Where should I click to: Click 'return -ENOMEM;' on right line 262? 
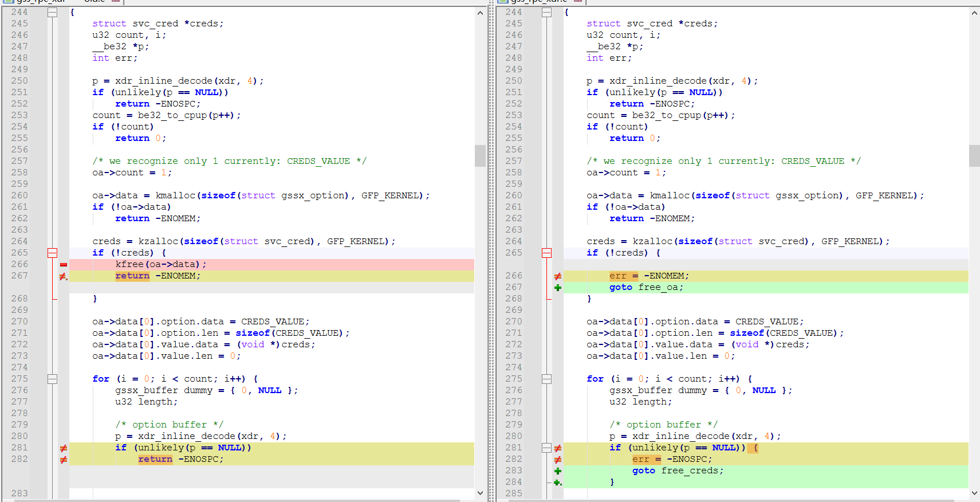pyautogui.click(x=652, y=218)
